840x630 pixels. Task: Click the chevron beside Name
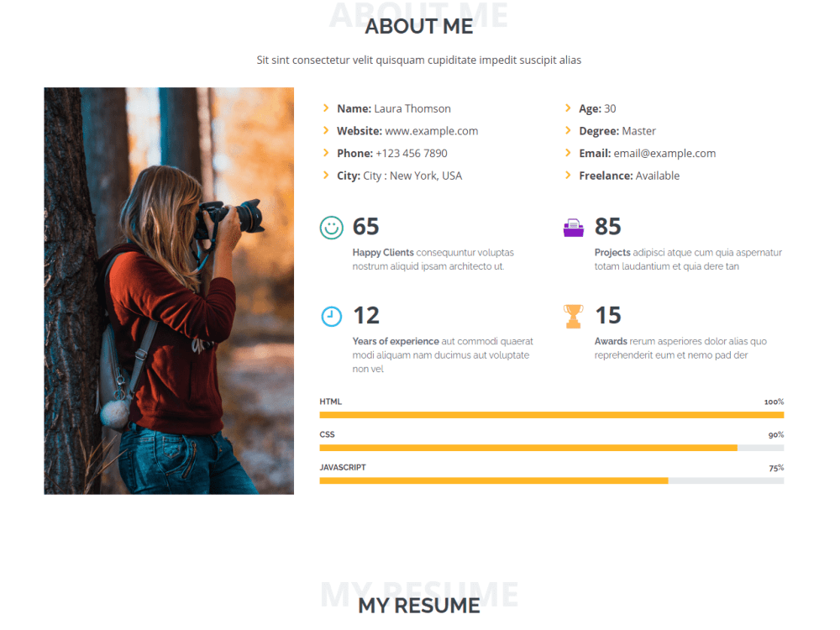click(326, 108)
